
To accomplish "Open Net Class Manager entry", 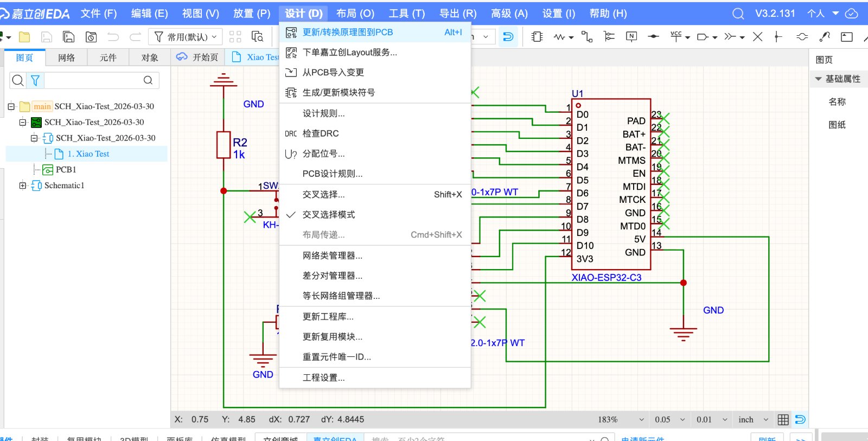I will [375, 255].
